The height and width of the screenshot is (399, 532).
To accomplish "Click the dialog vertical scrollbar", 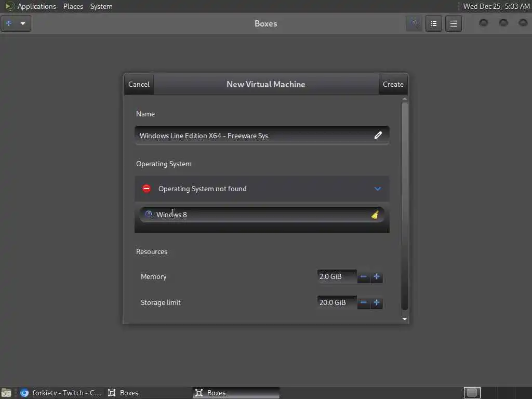I will pyautogui.click(x=404, y=206).
